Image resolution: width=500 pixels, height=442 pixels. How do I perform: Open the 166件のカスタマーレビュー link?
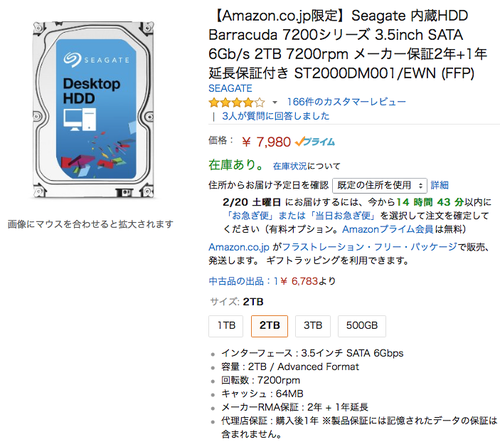tap(346, 102)
